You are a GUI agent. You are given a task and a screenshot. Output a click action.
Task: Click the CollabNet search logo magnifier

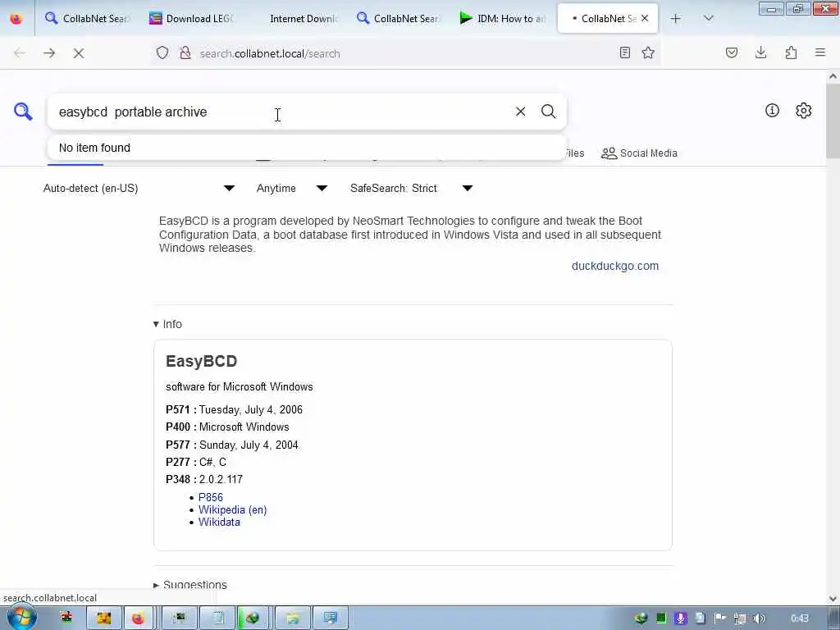point(23,112)
